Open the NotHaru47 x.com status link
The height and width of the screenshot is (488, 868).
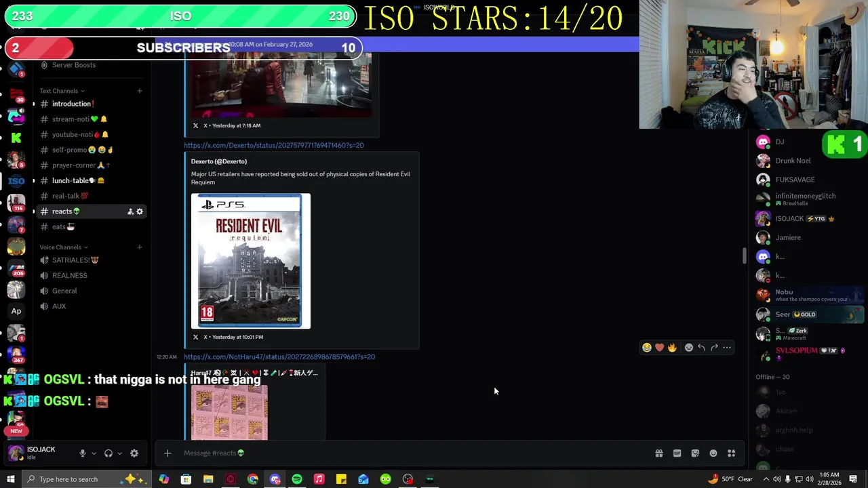(279, 357)
